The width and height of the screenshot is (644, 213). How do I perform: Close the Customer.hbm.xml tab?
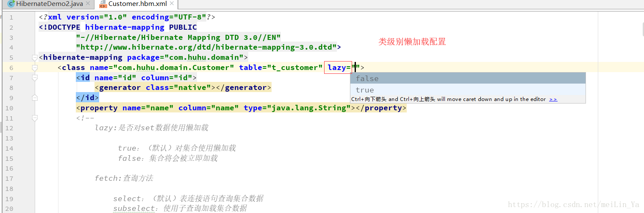coord(172,4)
